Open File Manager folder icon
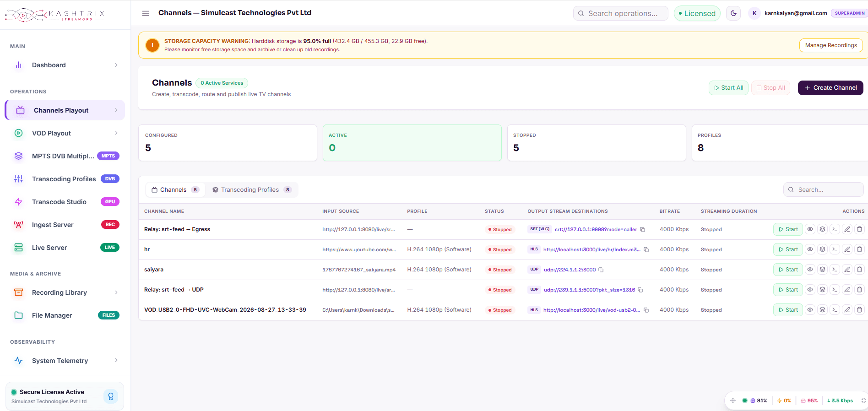The image size is (868, 411). click(x=19, y=315)
